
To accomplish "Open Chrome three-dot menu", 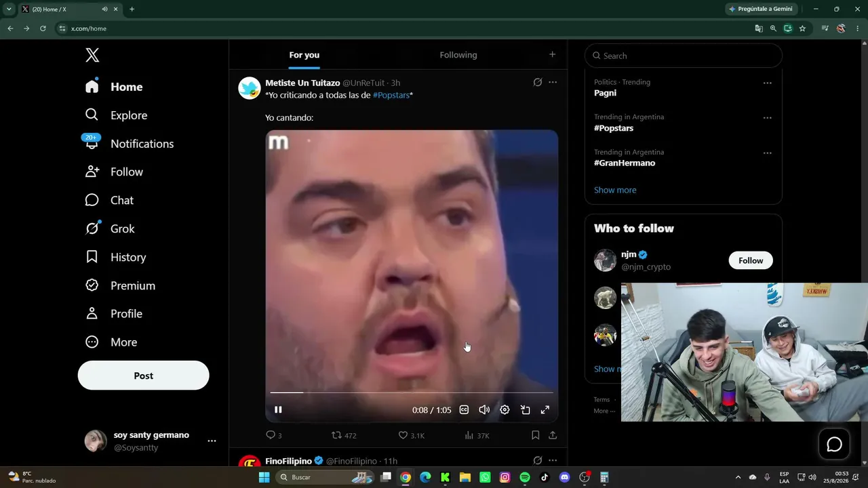I will pos(858,28).
